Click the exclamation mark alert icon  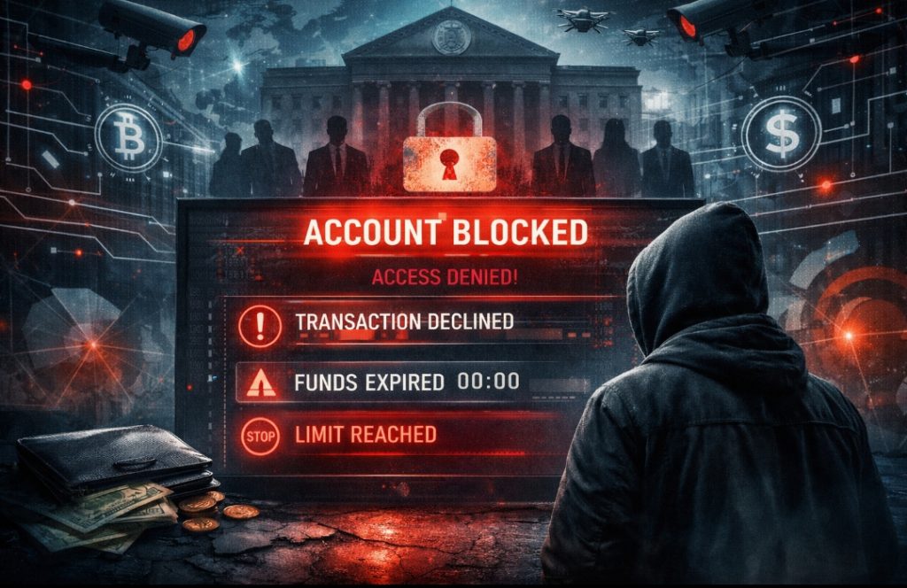pos(260,326)
